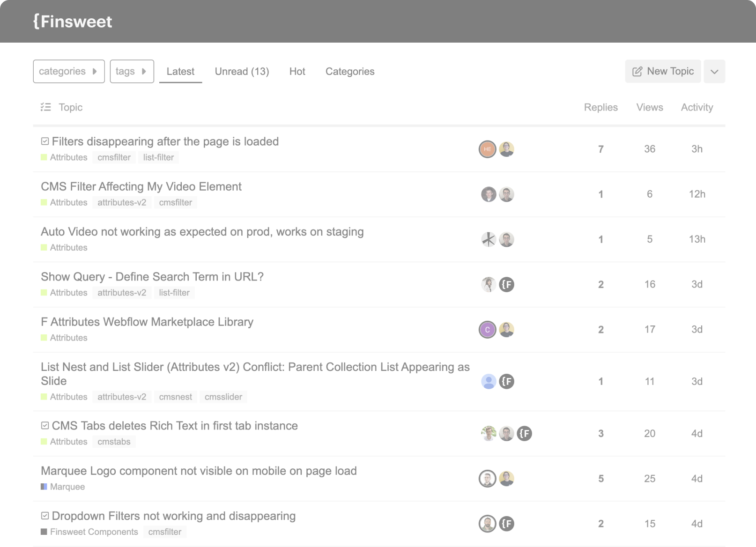Screen dimensions: 756x547
Task: Open topic CMS Tabs deletes Rich Text
Action: [175, 426]
